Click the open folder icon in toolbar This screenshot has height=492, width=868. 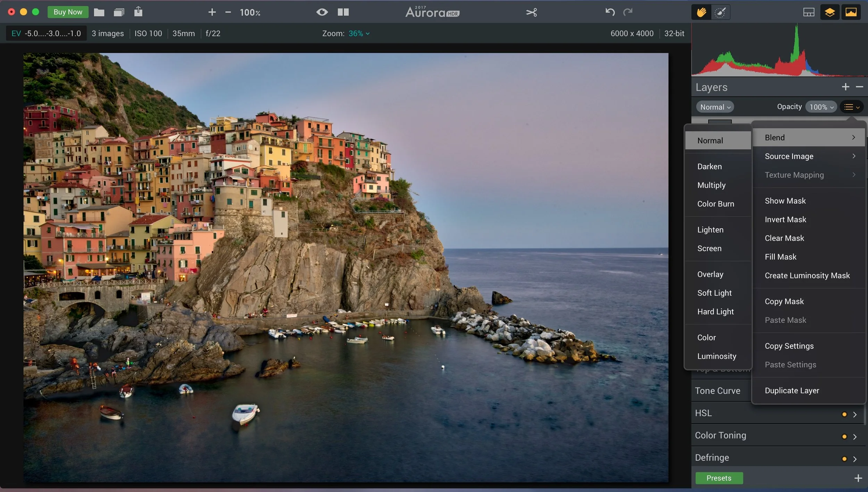(99, 12)
